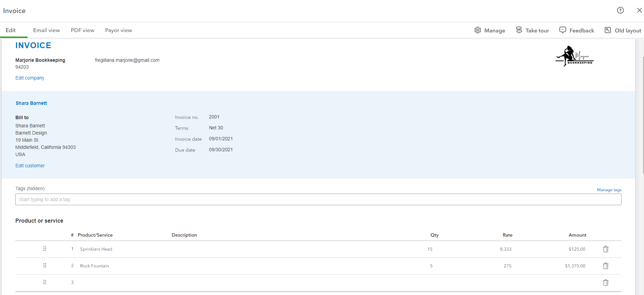Click the $1,375.00 amount cell

coord(575,266)
